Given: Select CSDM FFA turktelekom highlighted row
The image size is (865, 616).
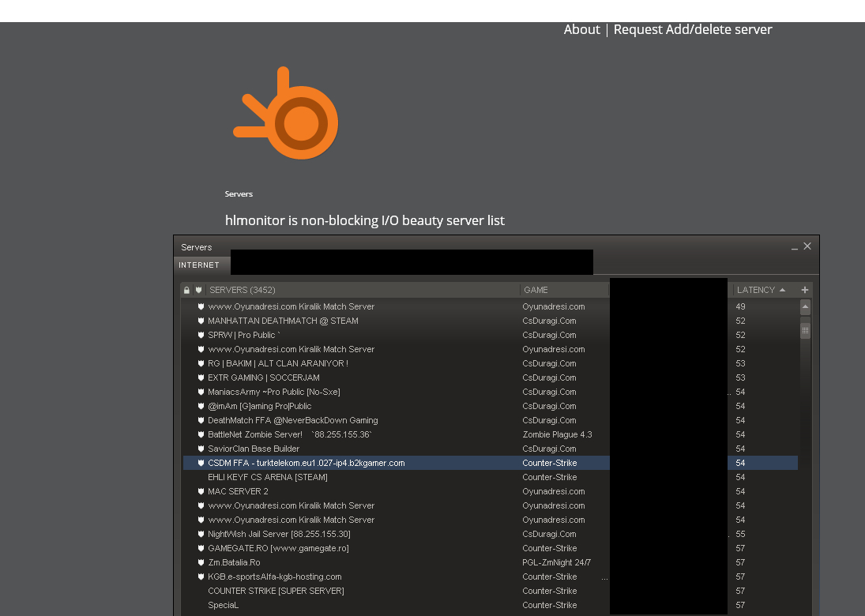Looking at the screenshot, I should pos(490,464).
